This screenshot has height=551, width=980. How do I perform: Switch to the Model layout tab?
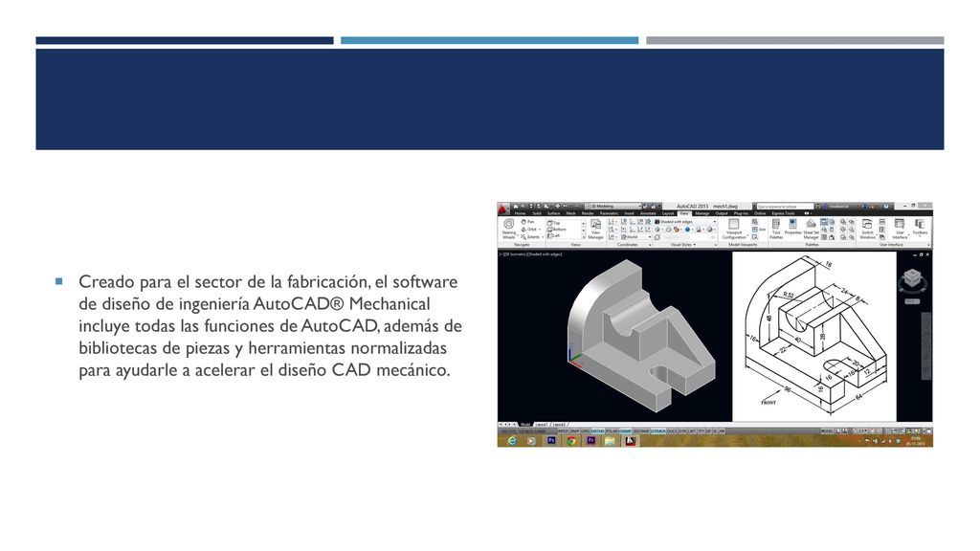(x=525, y=424)
